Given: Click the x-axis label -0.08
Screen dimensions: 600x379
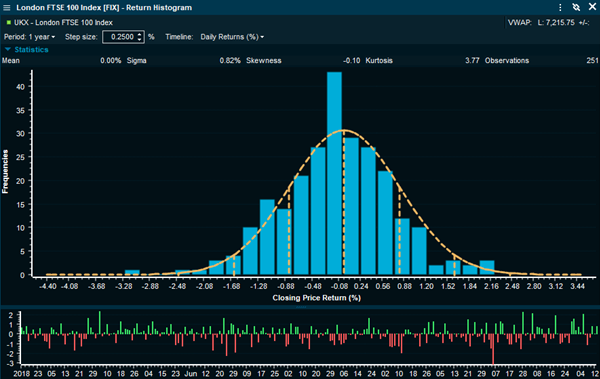Looking at the screenshot, I should pos(338,286).
